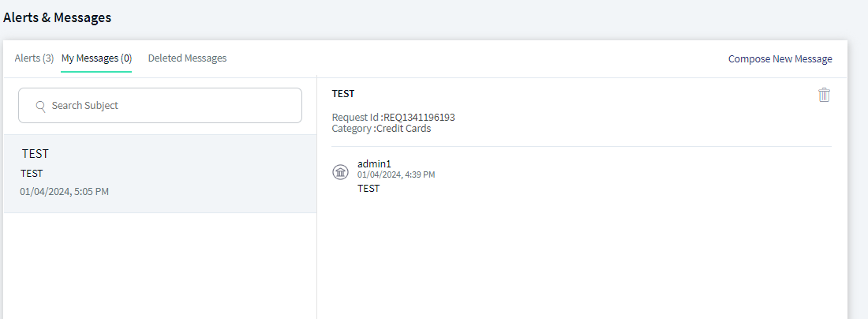Click the blank area below the message list
This screenshot has width=868, height=319.
point(160,266)
